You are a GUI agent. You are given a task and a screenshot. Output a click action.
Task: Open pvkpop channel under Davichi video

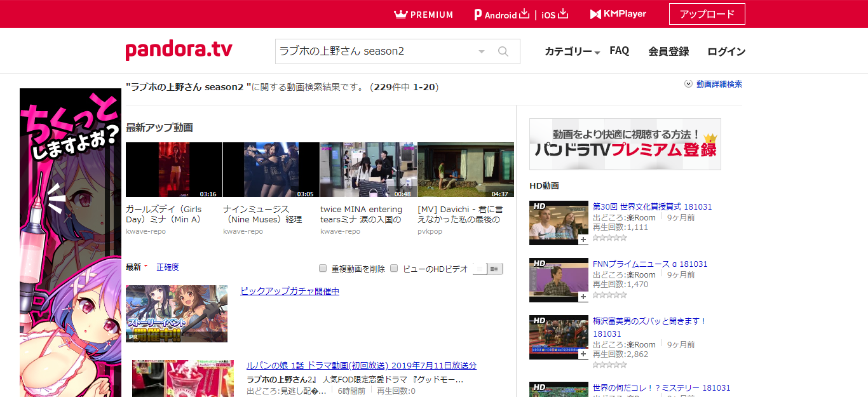click(x=430, y=231)
